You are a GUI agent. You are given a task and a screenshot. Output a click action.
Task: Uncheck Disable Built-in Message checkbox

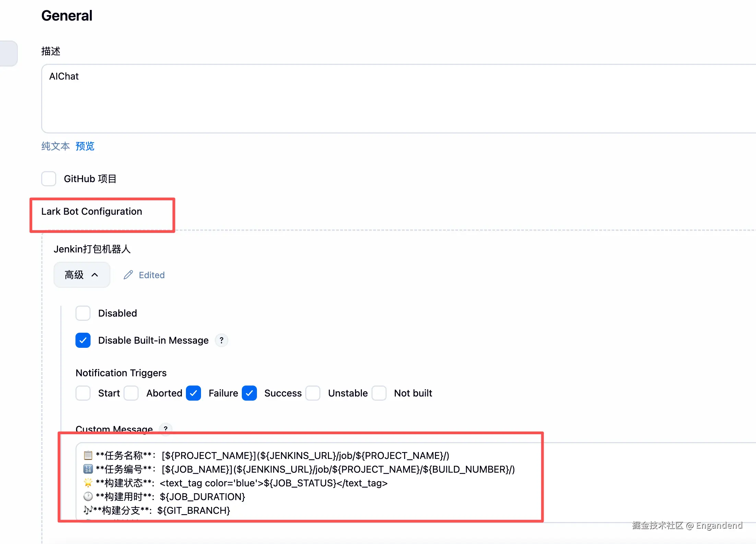point(83,340)
